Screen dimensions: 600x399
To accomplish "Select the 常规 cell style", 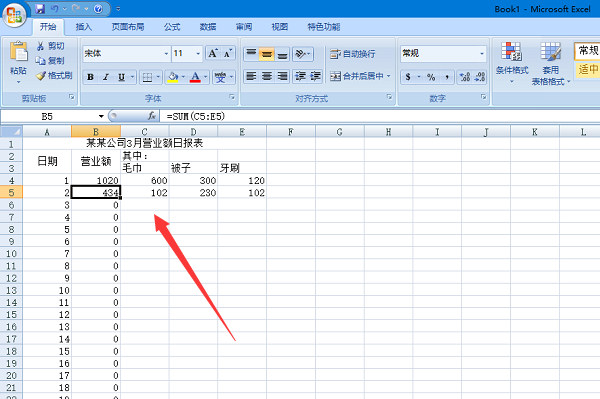I will click(x=587, y=51).
